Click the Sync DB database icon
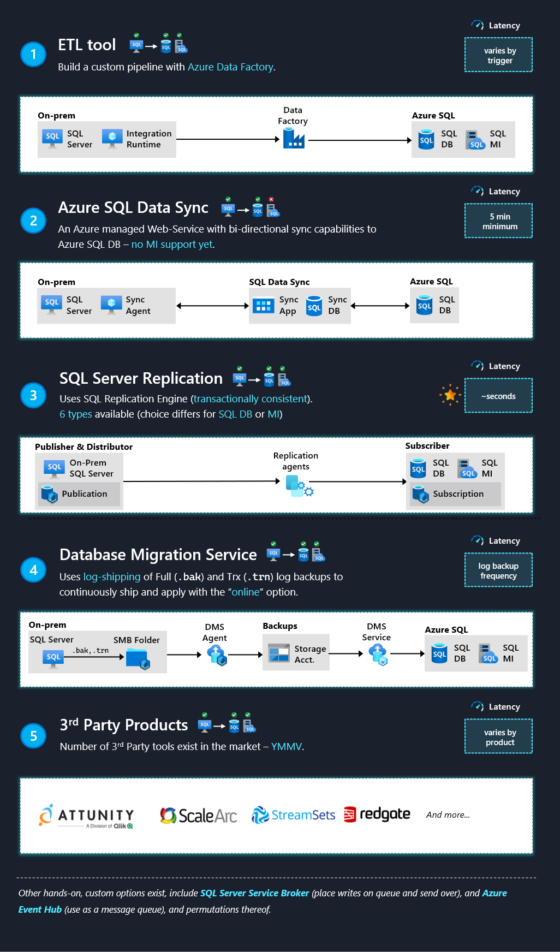Screen dimensions: 560x952 click(314, 306)
